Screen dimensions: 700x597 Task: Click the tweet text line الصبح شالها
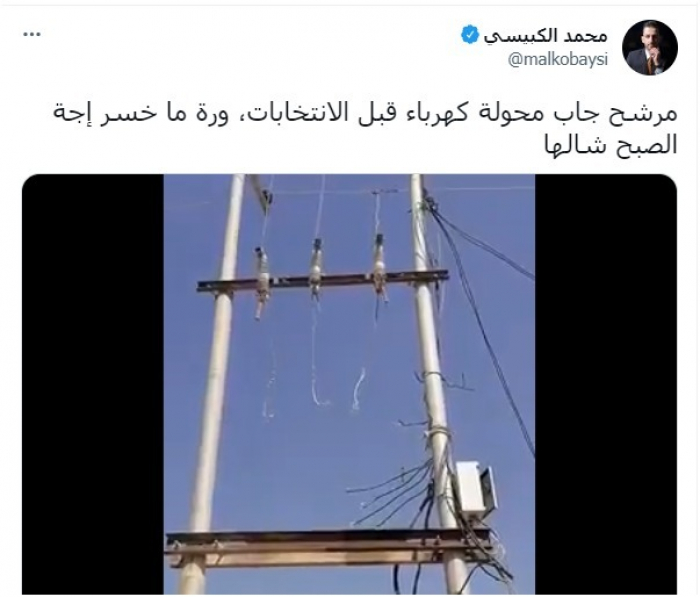611,146
